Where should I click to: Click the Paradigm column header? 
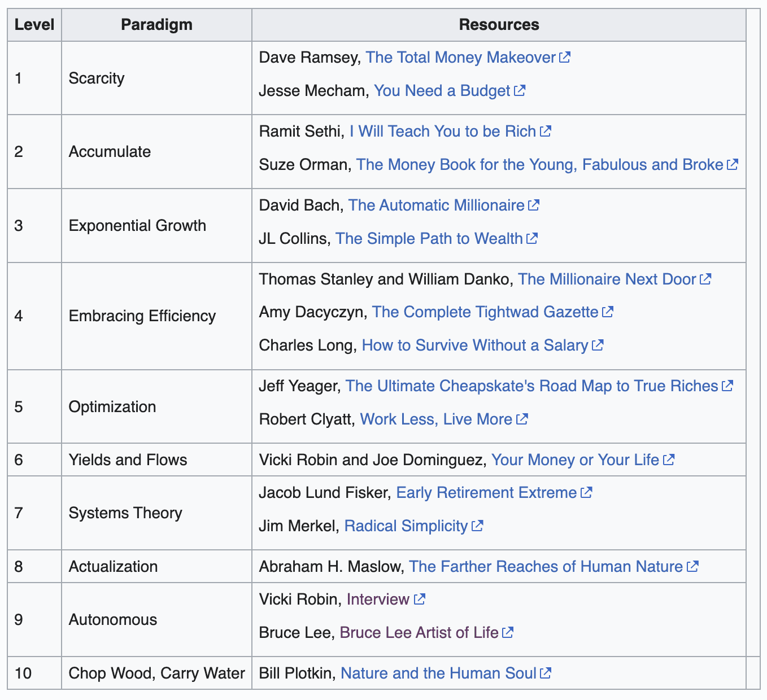[156, 25]
